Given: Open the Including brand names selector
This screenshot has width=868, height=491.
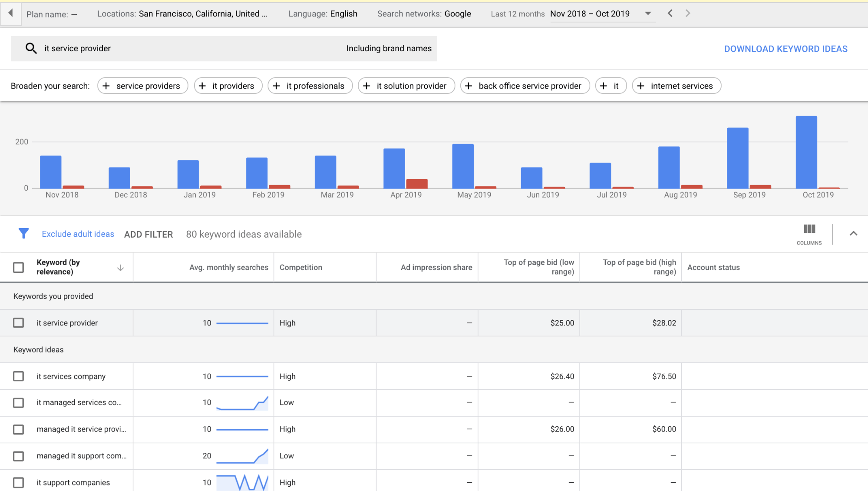Looking at the screenshot, I should [389, 48].
